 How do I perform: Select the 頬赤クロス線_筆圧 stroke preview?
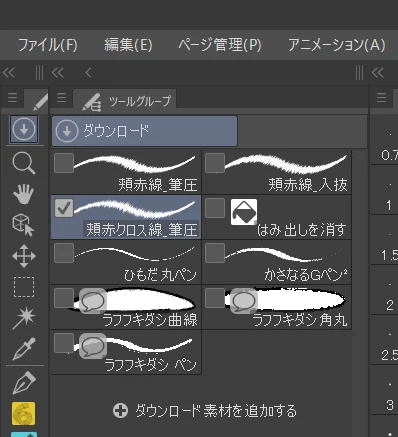[x=135, y=209]
